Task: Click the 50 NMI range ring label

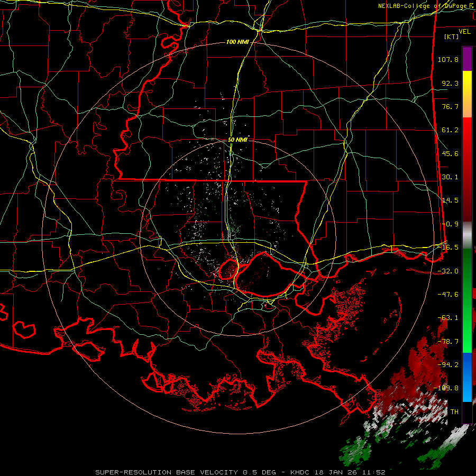Action: 237,140
